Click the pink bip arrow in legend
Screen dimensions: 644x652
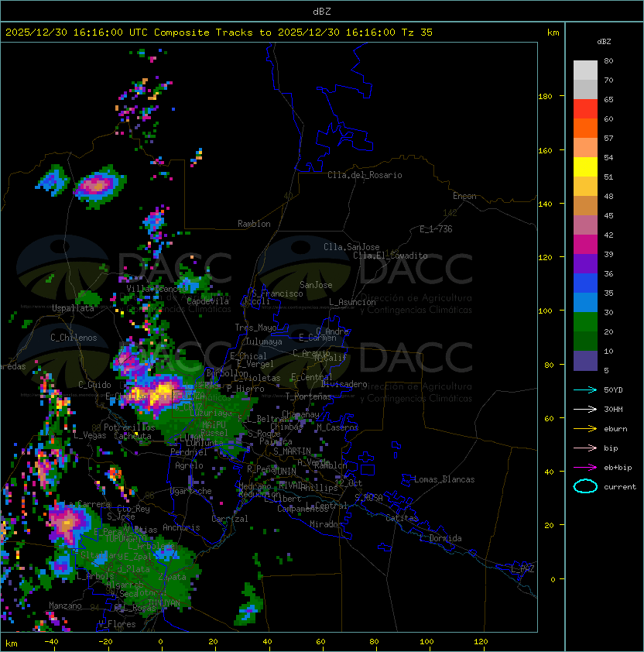pos(585,448)
